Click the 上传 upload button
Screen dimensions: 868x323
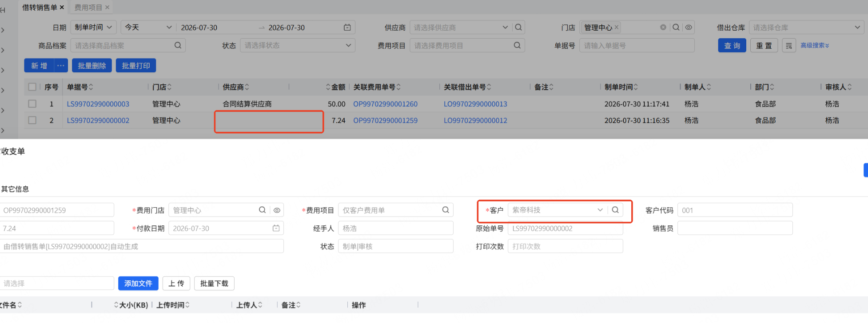[176, 284]
